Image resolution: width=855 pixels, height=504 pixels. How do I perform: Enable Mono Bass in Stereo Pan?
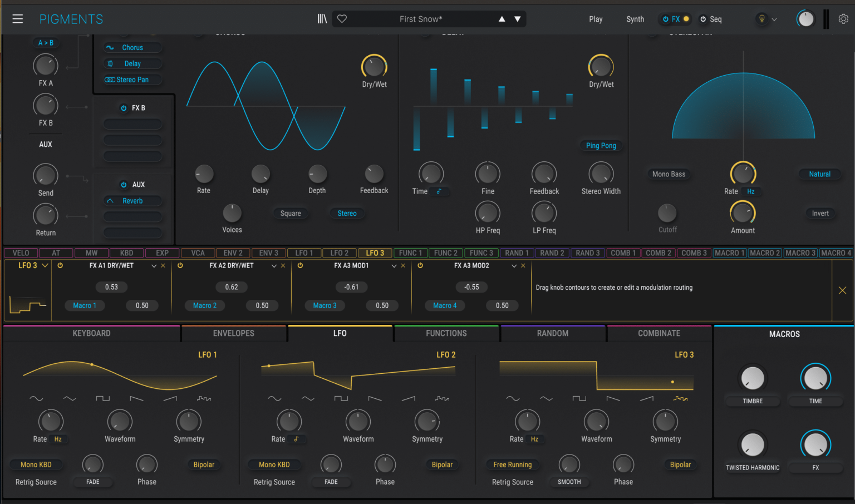click(x=669, y=174)
